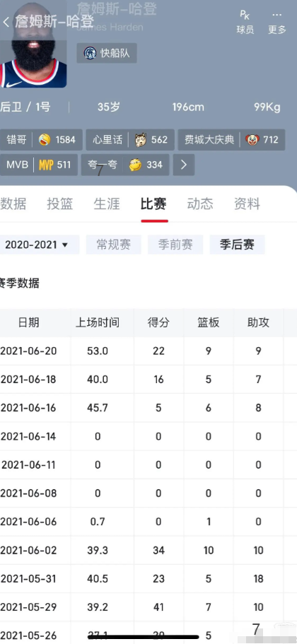Click the 篮板 column header
This screenshot has width=297, height=644.
click(209, 323)
